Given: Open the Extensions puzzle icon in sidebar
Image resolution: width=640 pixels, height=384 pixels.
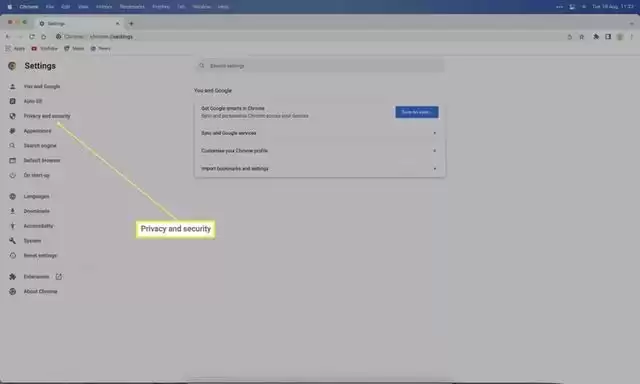Looking at the screenshot, I should pos(13,277).
